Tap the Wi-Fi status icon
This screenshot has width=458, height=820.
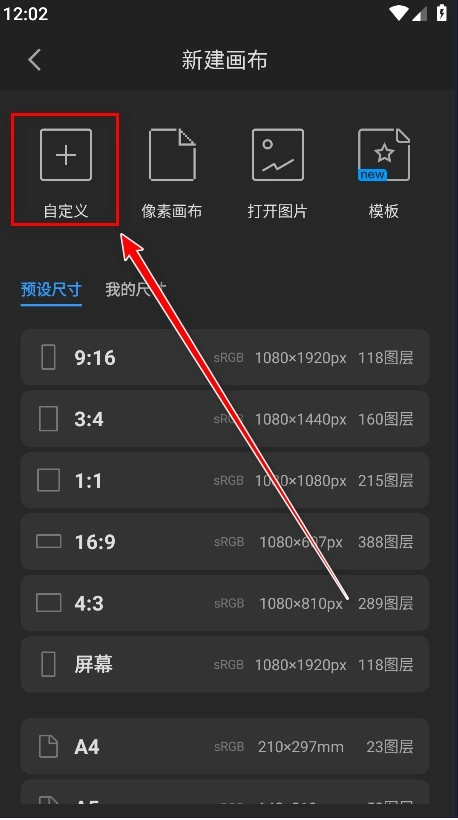click(x=398, y=14)
